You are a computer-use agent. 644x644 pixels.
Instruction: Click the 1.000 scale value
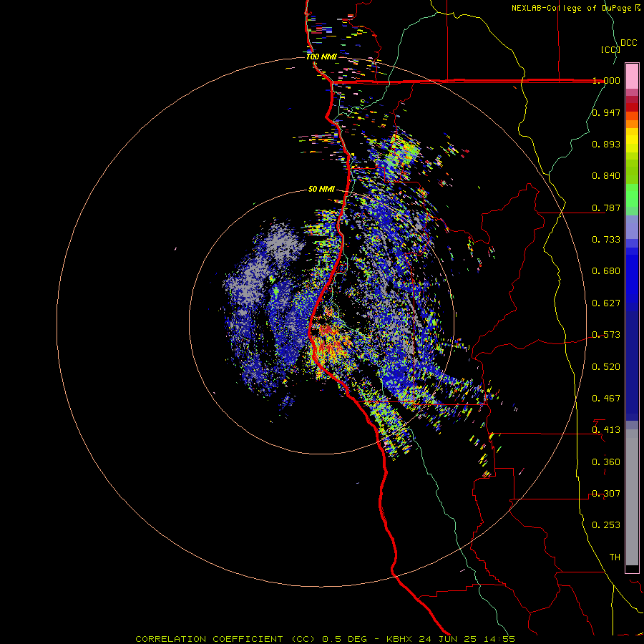606,80
